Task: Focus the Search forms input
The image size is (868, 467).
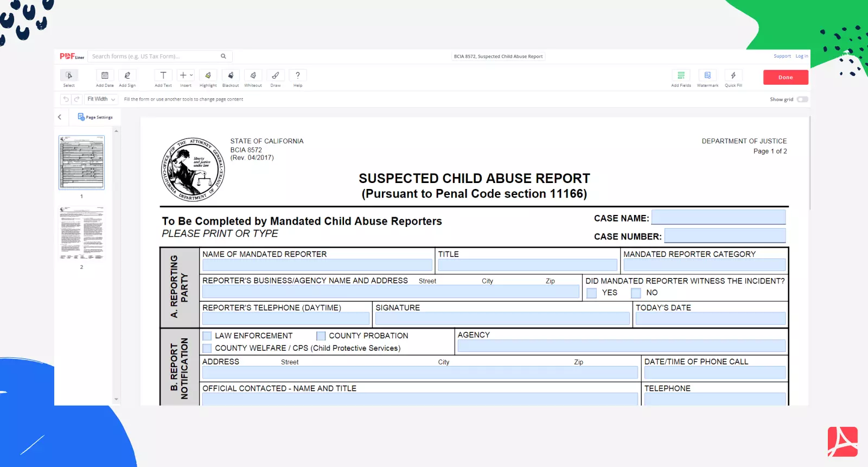Action: [x=155, y=56]
